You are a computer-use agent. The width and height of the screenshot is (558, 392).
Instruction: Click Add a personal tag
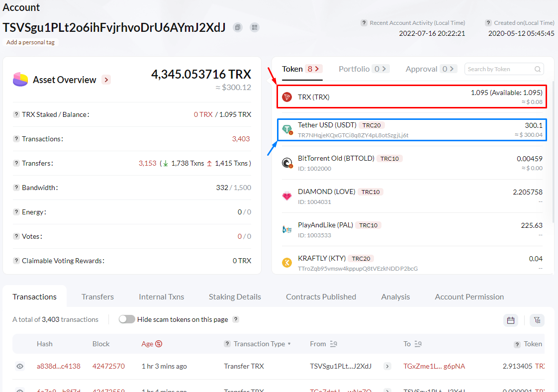click(31, 42)
